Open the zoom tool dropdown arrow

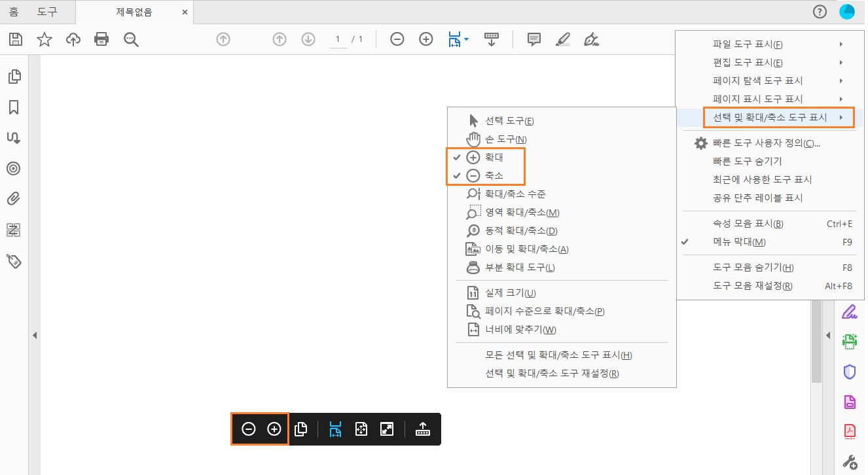click(x=465, y=39)
